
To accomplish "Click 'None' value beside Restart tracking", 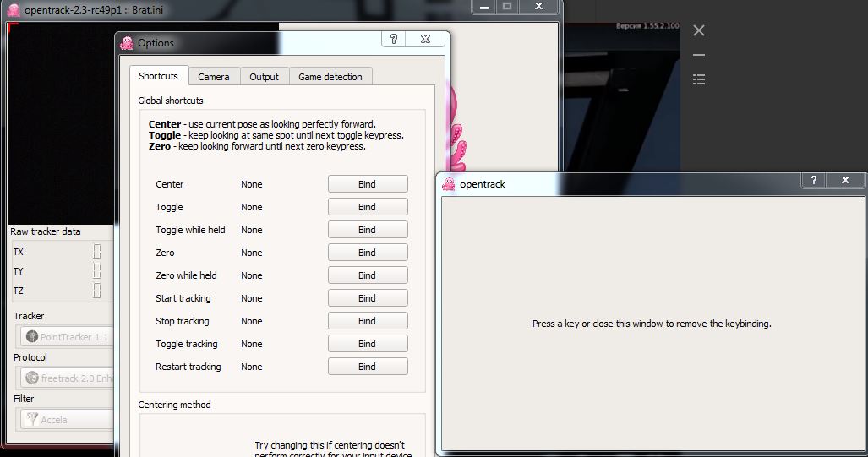I will 251,367.
